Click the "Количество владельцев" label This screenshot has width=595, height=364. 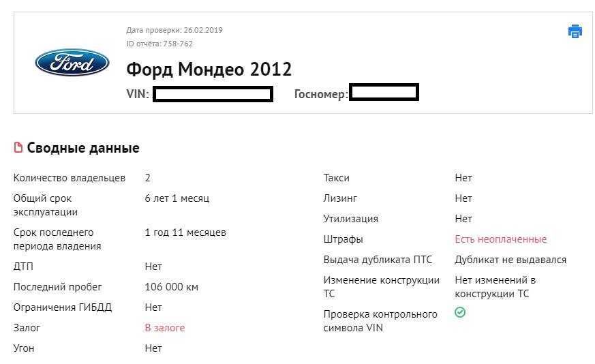click(70, 178)
